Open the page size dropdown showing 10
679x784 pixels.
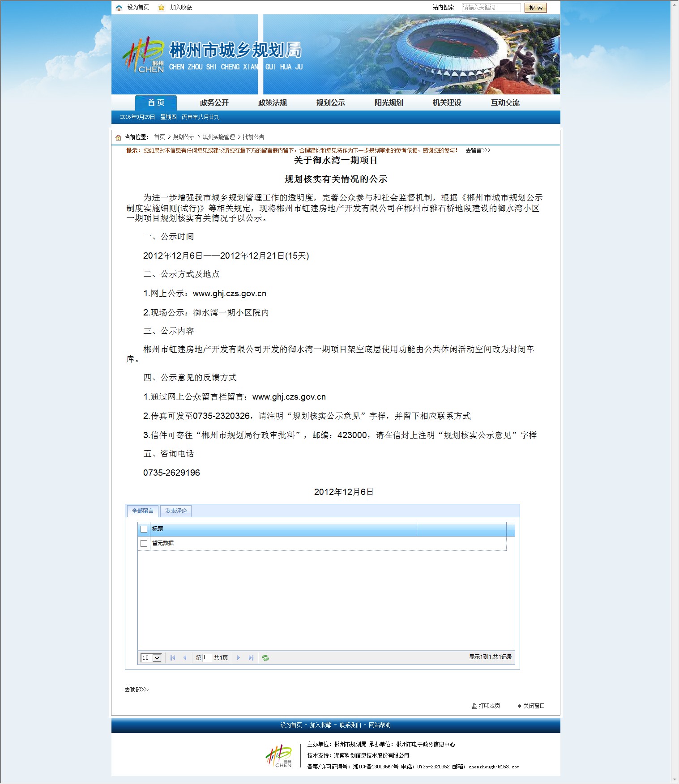point(157,658)
